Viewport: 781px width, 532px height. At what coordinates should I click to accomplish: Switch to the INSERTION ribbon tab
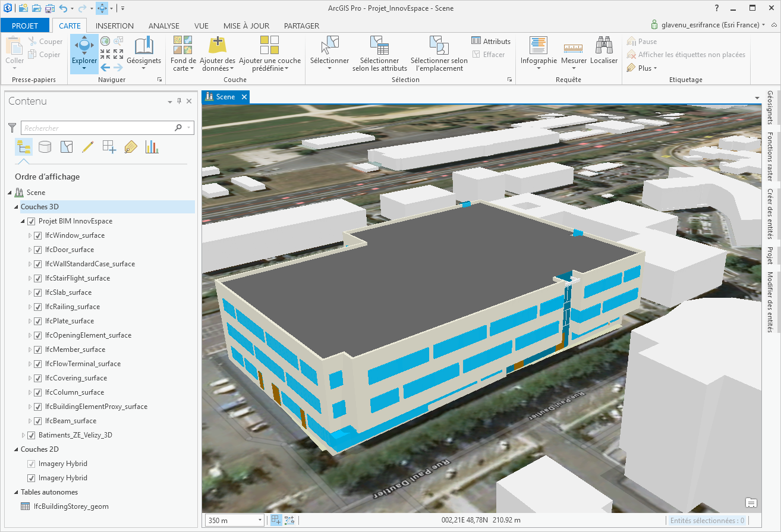tap(115, 26)
